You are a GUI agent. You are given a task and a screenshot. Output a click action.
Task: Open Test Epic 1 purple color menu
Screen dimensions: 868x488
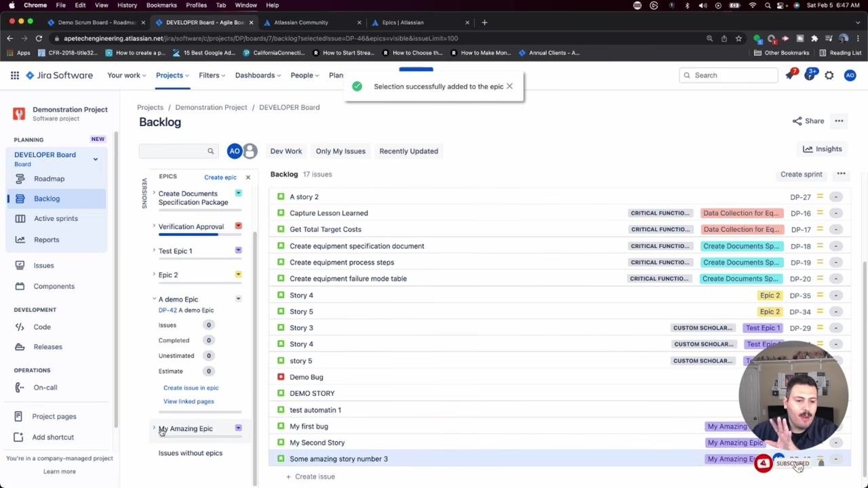point(238,250)
